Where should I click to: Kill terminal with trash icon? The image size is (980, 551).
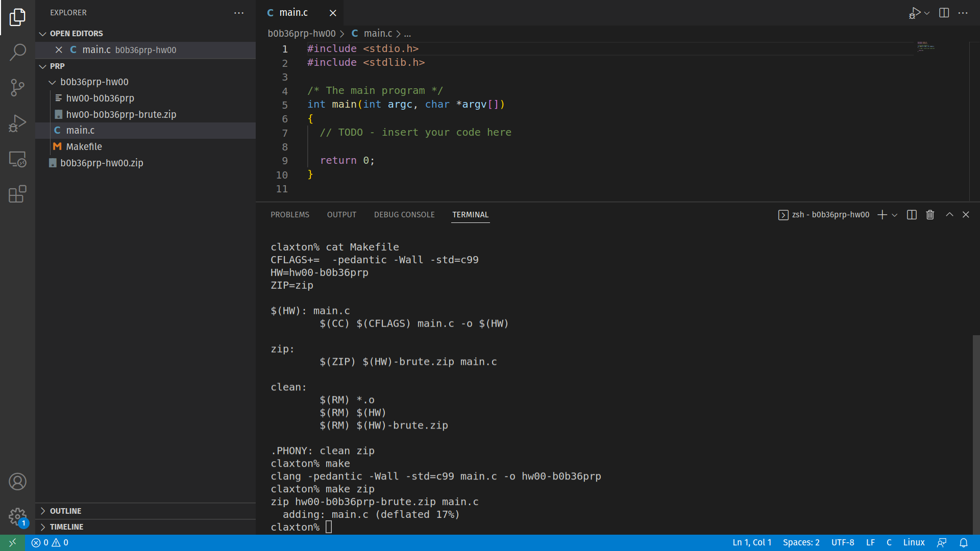[930, 215]
